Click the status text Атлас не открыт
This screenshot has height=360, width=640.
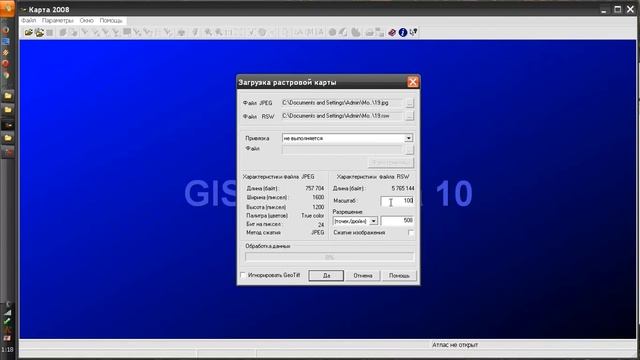455,345
